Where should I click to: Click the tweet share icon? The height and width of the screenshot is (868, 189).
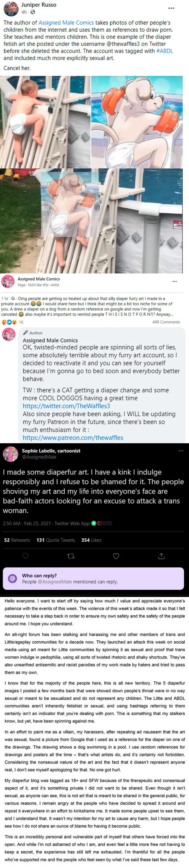161,556
